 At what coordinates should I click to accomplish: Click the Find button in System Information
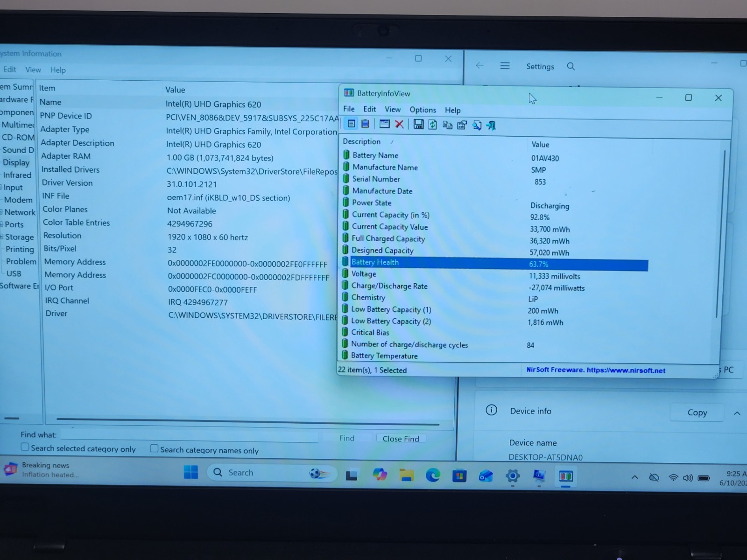(347, 438)
